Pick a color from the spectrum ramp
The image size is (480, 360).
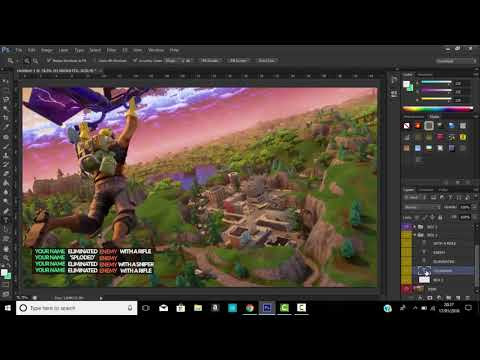point(437,108)
